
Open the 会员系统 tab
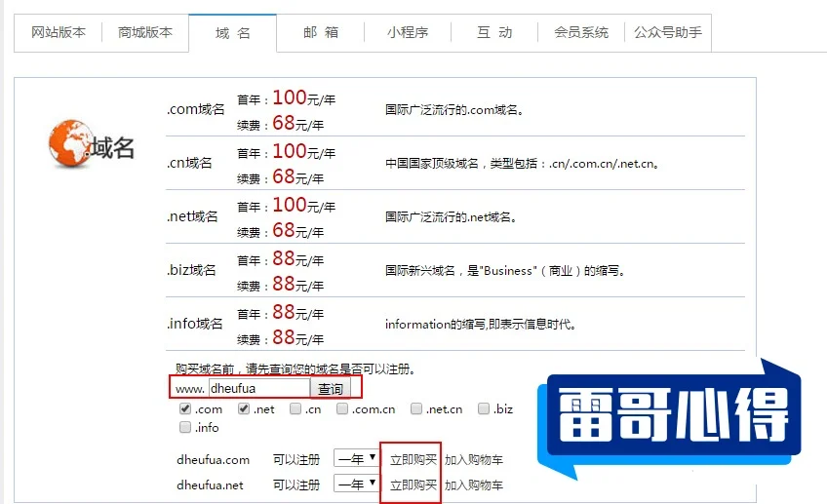580,33
